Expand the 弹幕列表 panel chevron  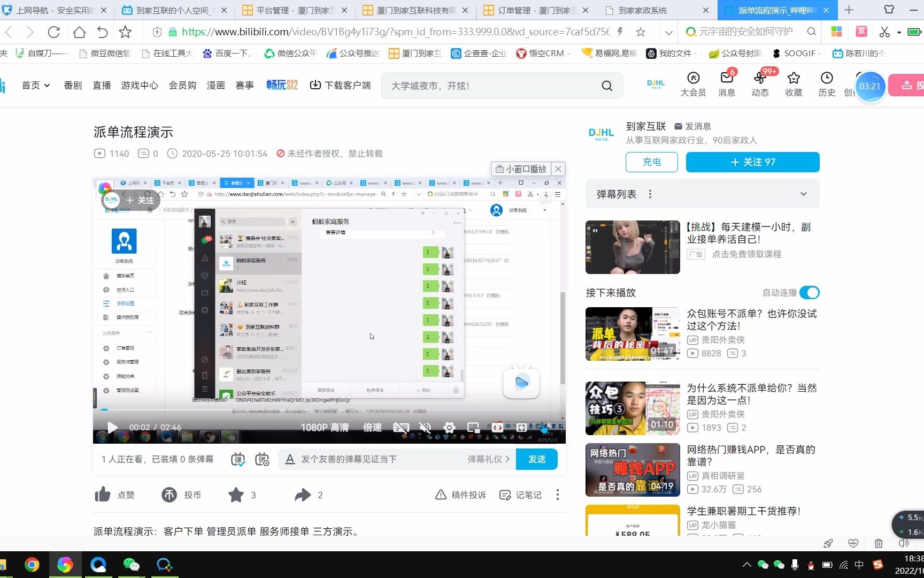click(x=804, y=194)
